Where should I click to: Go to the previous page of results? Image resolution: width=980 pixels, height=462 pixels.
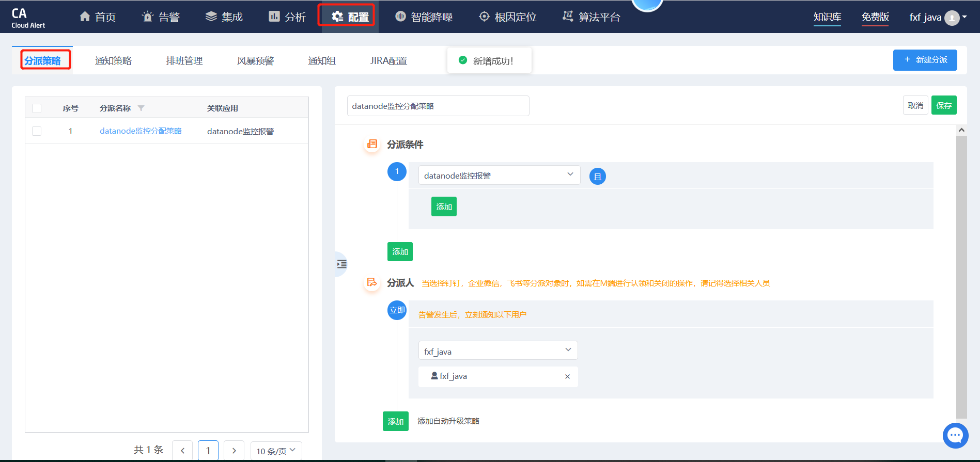coord(182,451)
